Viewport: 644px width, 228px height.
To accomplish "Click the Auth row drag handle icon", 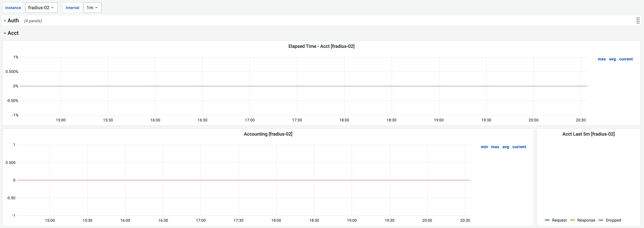I will pos(638,20).
